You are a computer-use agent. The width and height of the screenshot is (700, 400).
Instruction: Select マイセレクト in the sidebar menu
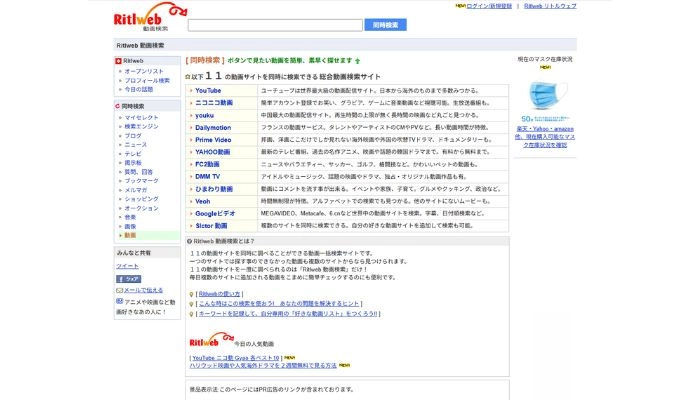point(141,117)
